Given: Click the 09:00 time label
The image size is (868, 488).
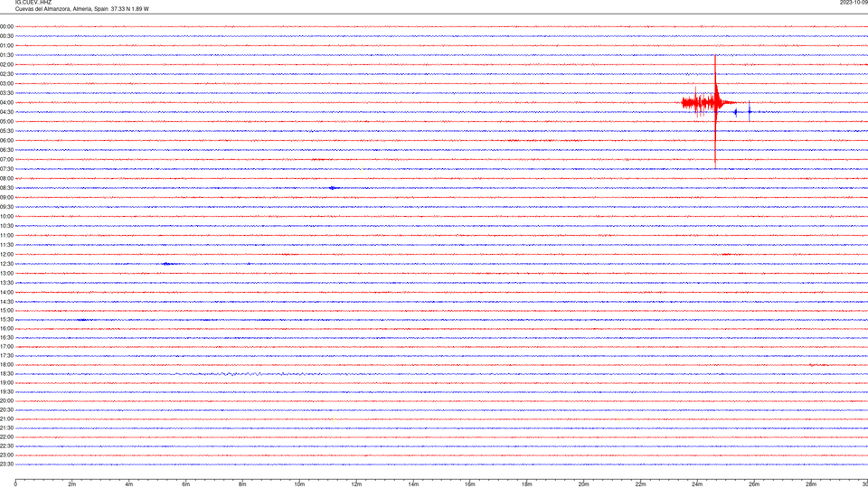Looking at the screenshot, I should [x=6, y=198].
